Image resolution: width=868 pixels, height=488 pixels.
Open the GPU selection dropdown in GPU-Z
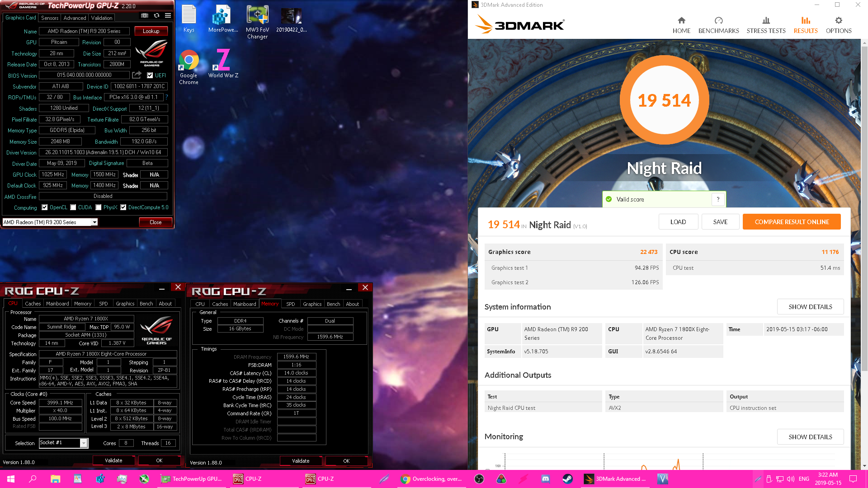(94, 222)
